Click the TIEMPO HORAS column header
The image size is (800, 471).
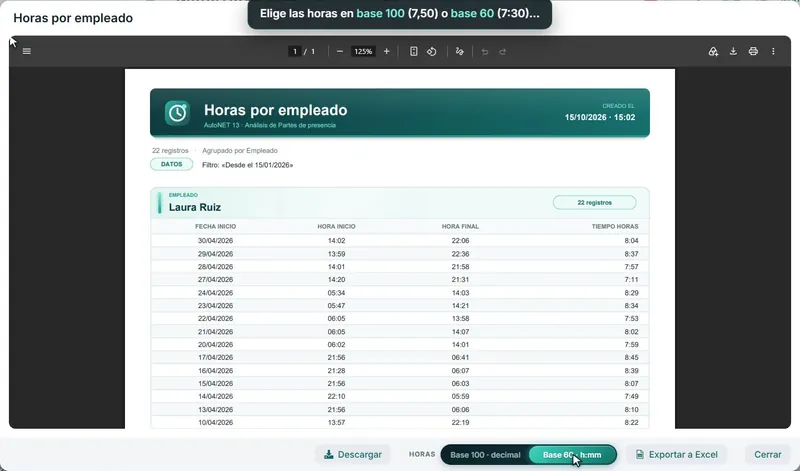click(x=615, y=227)
